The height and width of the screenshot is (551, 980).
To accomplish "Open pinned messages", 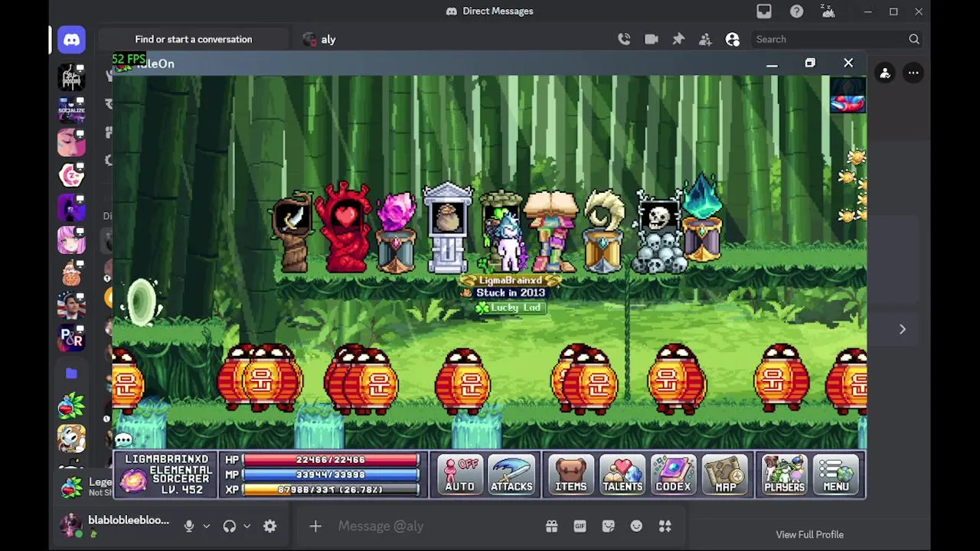I will click(678, 39).
